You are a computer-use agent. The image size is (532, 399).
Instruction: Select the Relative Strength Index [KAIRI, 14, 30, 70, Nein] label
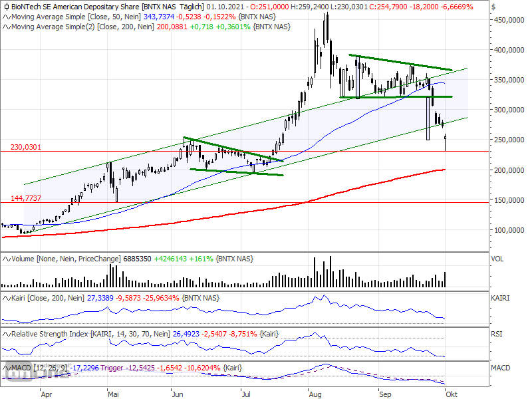point(90,334)
